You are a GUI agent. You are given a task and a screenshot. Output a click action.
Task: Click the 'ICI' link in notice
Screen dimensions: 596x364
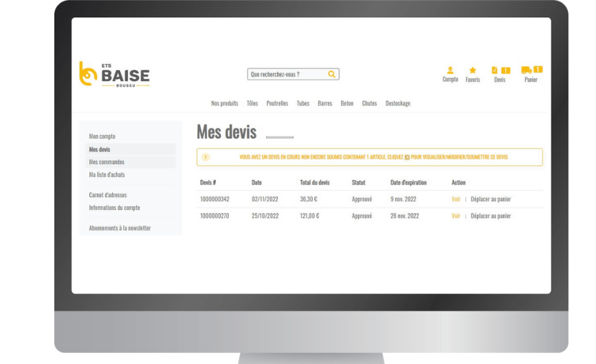click(x=407, y=157)
